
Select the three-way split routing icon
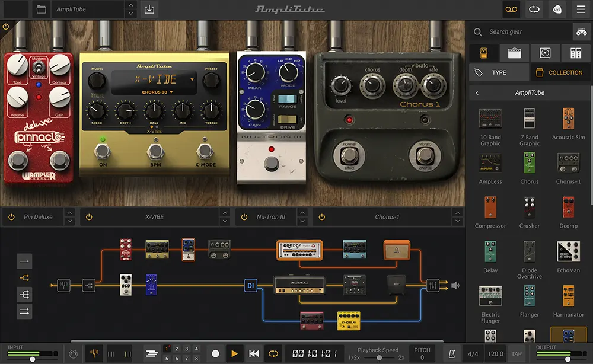pyautogui.click(x=24, y=295)
